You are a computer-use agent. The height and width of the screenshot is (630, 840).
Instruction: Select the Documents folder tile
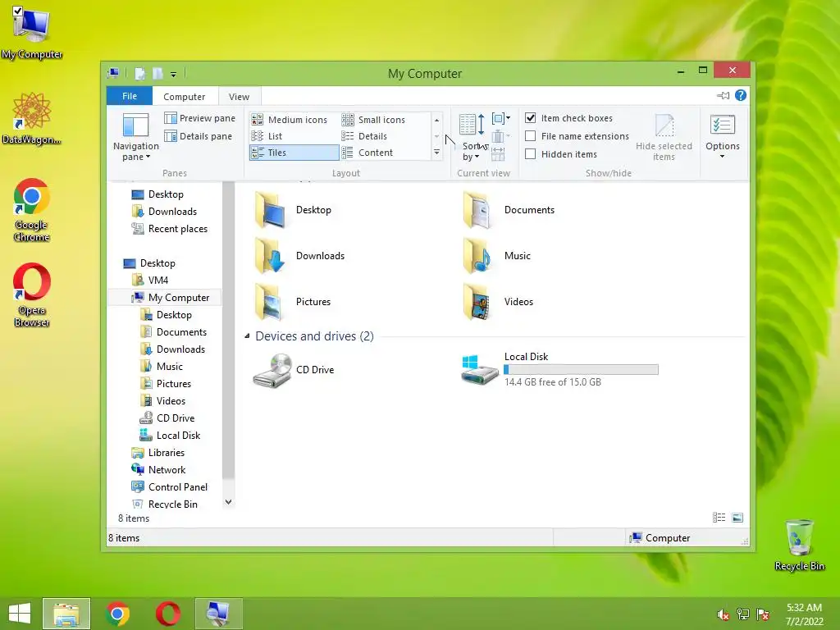509,210
